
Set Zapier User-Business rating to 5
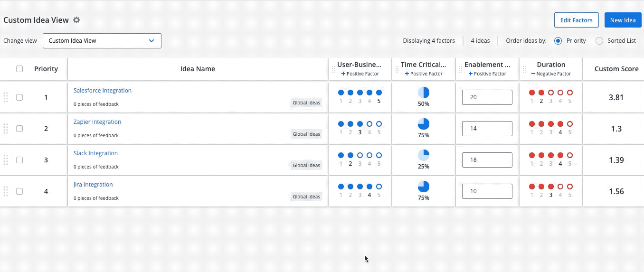(379, 124)
